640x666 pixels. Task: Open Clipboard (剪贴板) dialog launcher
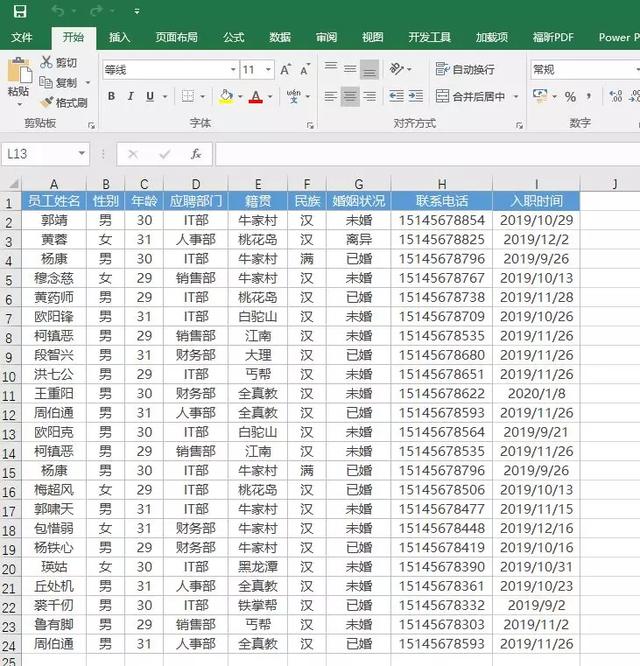click(91, 125)
